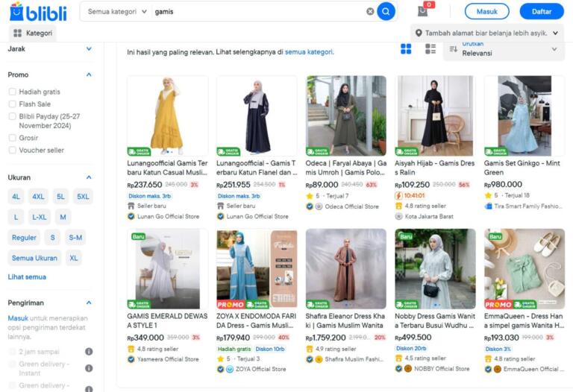Click the rating seller icon under Nobby Dress

pyautogui.click(x=398, y=358)
